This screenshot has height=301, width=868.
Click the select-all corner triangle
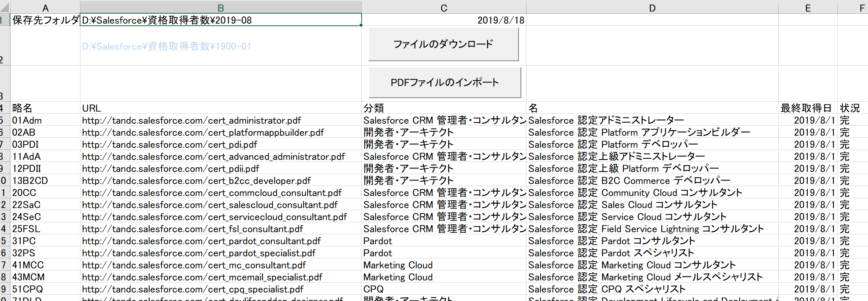coord(5,8)
